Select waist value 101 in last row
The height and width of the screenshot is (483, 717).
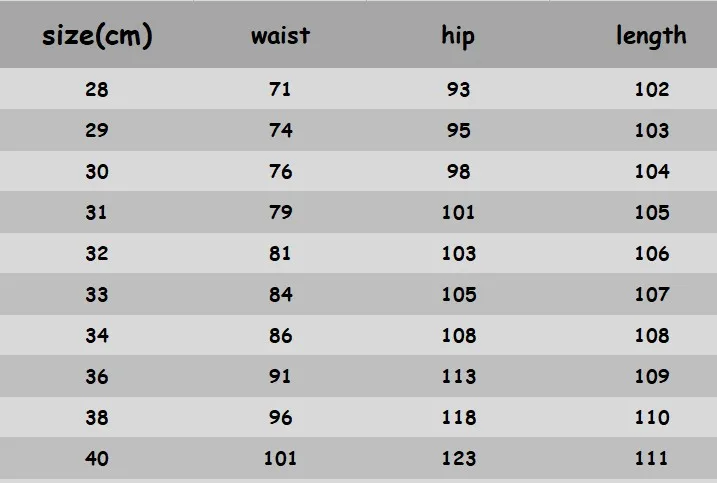tap(280, 458)
